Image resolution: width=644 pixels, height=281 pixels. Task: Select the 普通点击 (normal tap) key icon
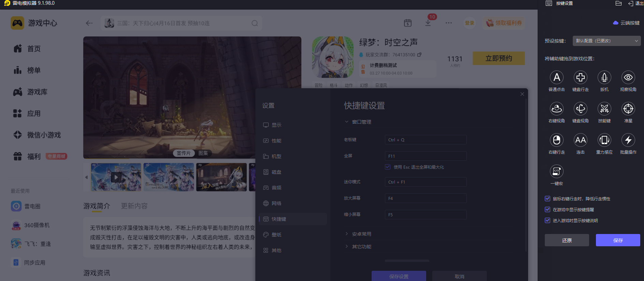(557, 78)
